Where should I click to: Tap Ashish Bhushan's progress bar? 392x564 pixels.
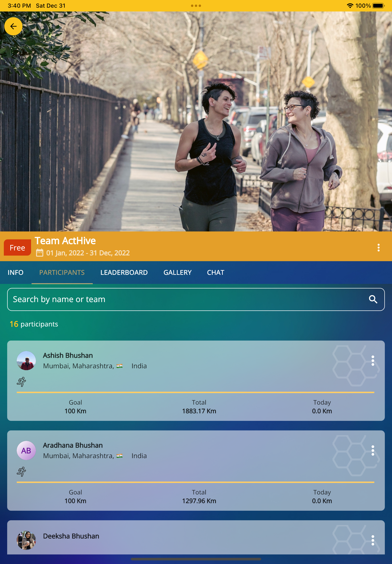[196, 392]
